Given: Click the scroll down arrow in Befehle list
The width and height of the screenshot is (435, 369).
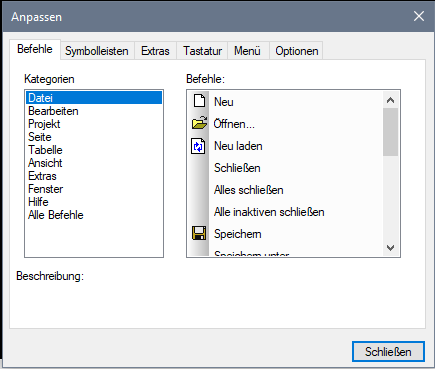Looking at the screenshot, I should [x=391, y=248].
